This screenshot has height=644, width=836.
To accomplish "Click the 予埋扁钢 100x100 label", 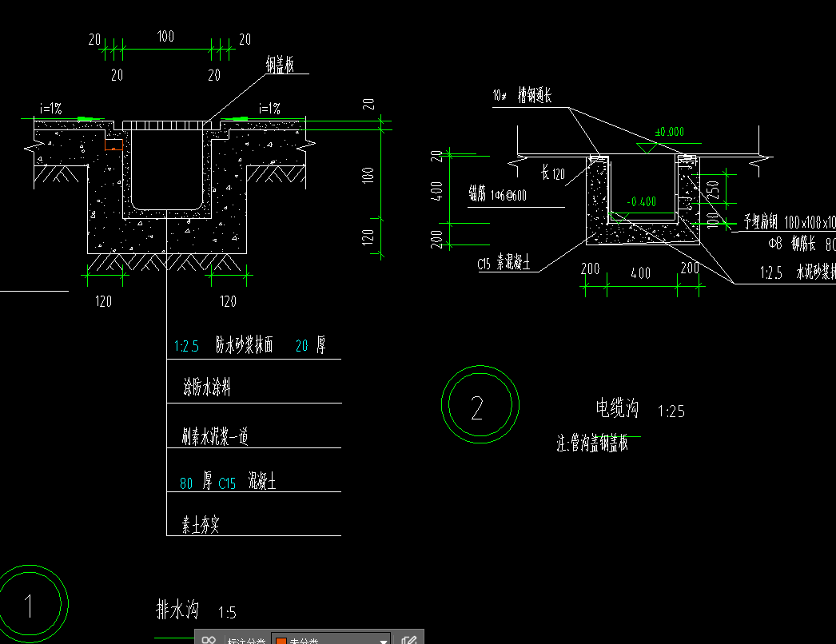I will coord(790,222).
